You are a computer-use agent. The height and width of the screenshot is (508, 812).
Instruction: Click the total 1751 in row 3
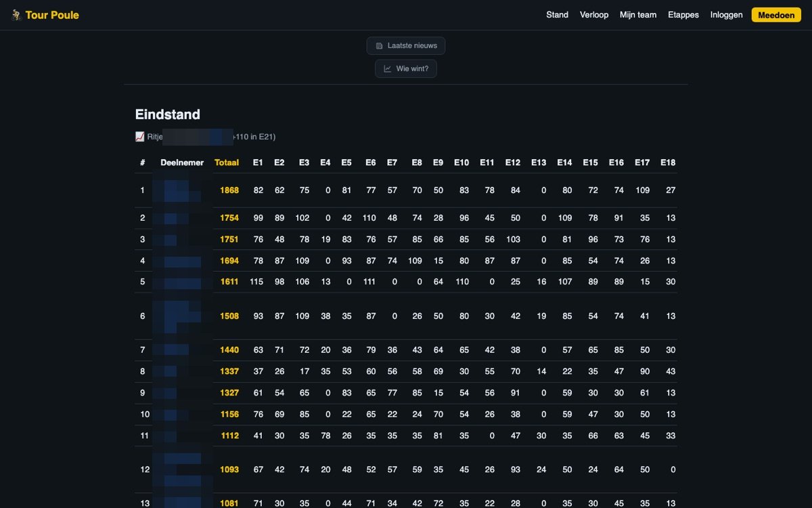(x=229, y=240)
